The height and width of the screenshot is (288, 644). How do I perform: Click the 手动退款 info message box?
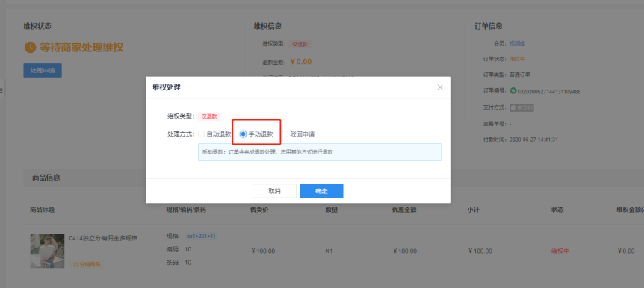point(320,151)
